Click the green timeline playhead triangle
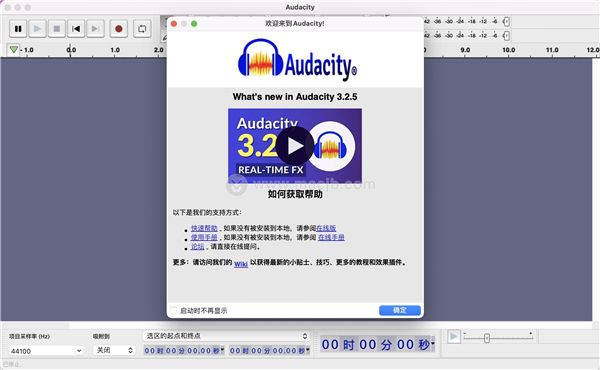The image size is (600, 370). click(x=14, y=49)
